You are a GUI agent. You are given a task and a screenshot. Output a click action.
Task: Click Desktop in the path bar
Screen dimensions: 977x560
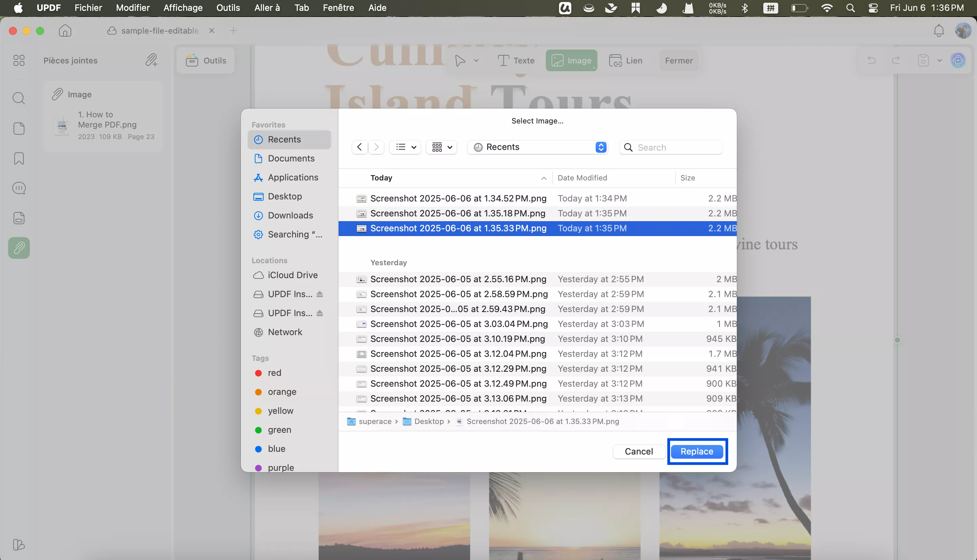(423, 422)
